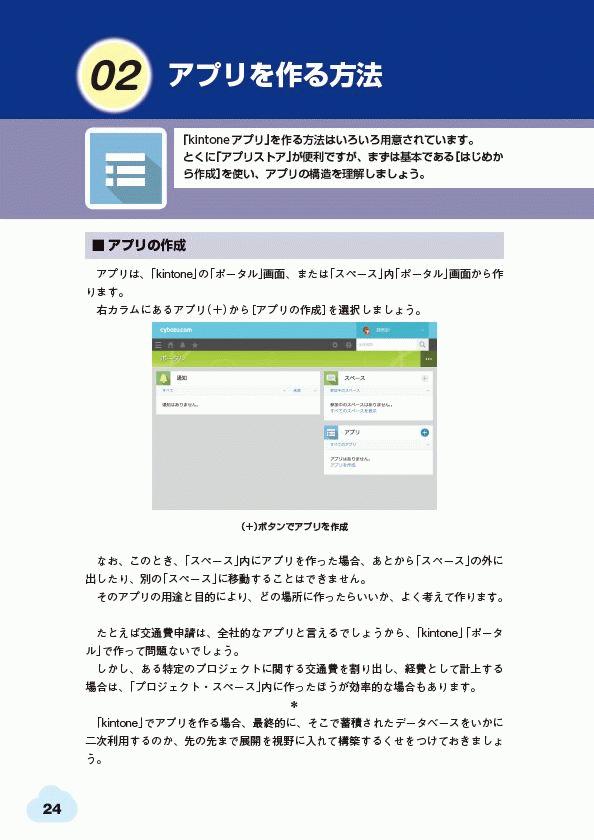Expand the すべて filter in 通知 panel
594x840 pixels.
223,391
